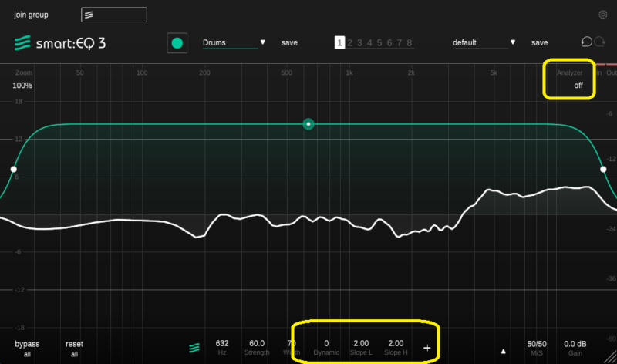The width and height of the screenshot is (617, 364).
Task: Click the undo arrow icon
Action: 586,42
